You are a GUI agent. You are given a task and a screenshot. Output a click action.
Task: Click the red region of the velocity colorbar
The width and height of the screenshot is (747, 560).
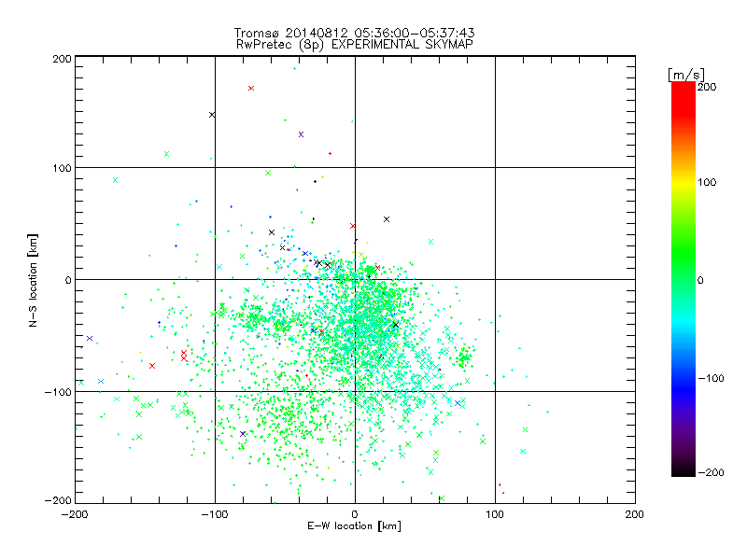pyautogui.click(x=684, y=98)
